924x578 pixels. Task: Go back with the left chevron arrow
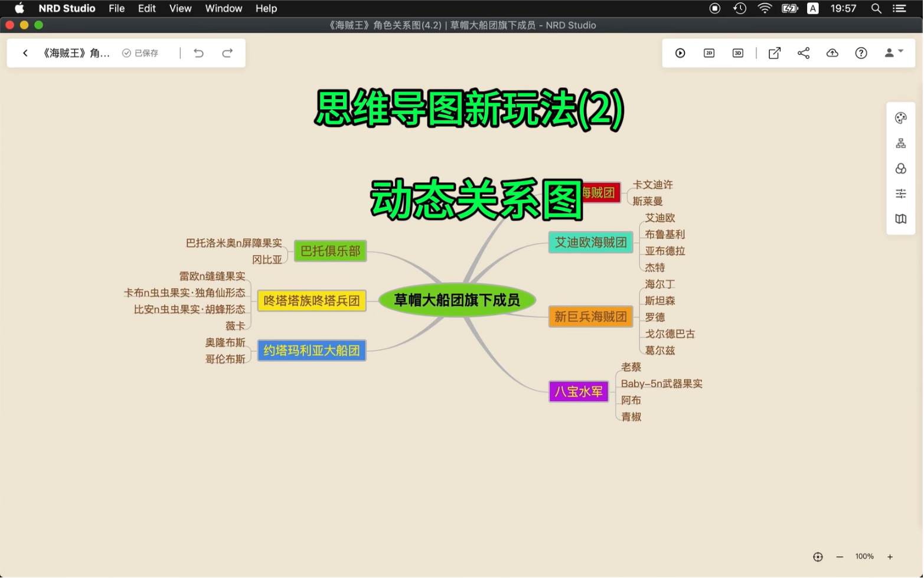tap(25, 53)
